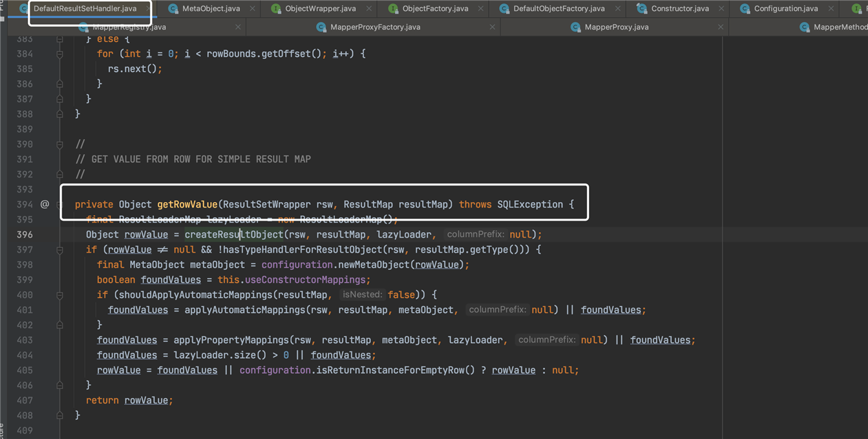Toggle the fold marker at line 402
868x439 pixels.
tap(60, 325)
